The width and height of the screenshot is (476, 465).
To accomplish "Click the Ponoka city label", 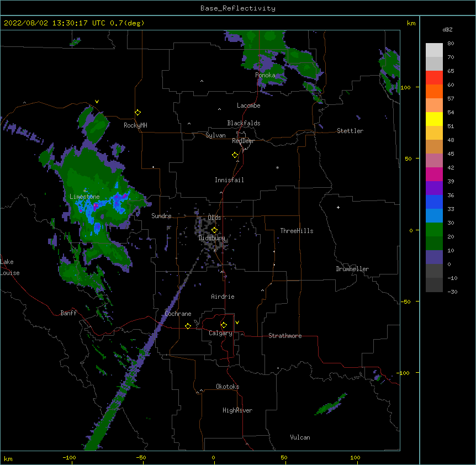I will 265,75.
